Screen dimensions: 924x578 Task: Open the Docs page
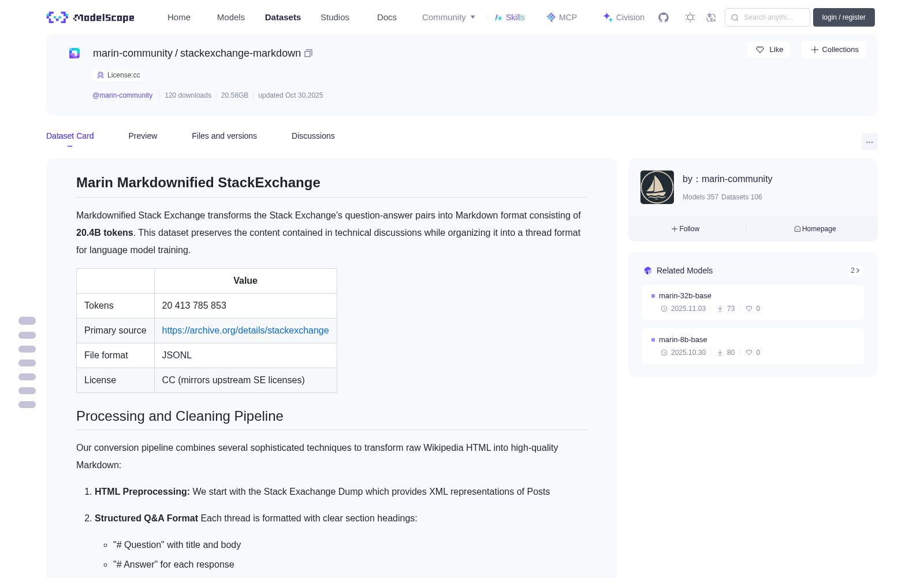tap(387, 17)
